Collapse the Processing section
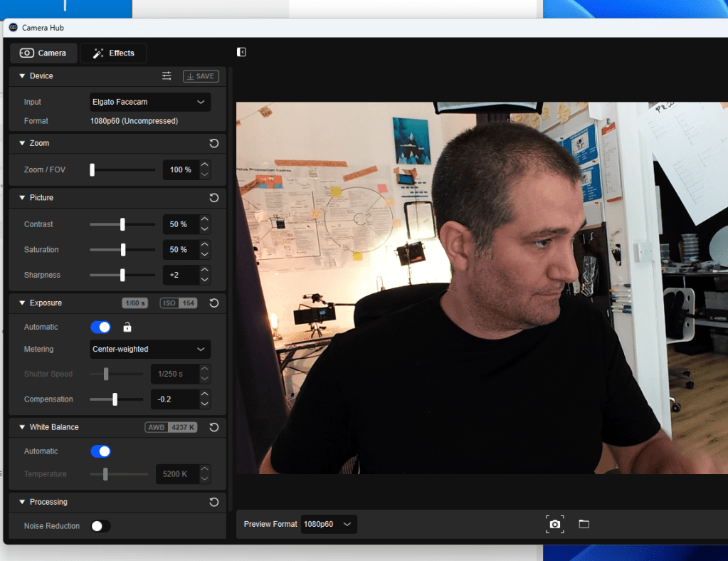 [x=22, y=502]
